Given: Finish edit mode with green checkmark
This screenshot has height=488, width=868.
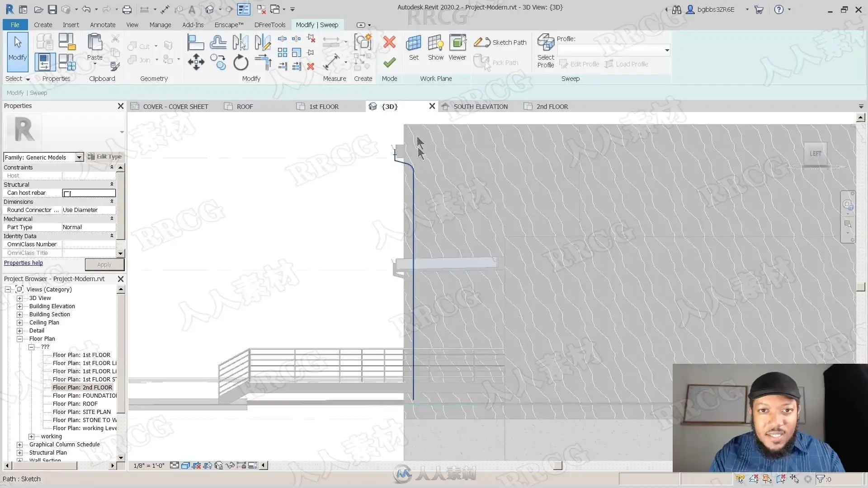Looking at the screenshot, I should 389,62.
